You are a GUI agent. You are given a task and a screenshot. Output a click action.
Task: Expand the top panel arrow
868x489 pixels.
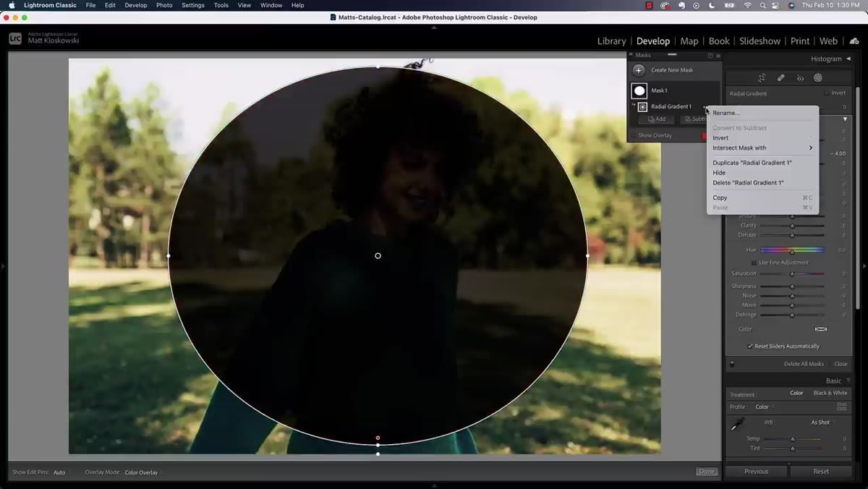(x=434, y=27)
